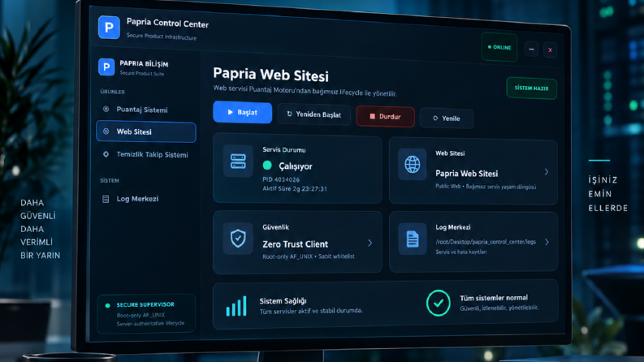Click the Secure Supervisor status panel
The image size is (644, 362).
146,313
